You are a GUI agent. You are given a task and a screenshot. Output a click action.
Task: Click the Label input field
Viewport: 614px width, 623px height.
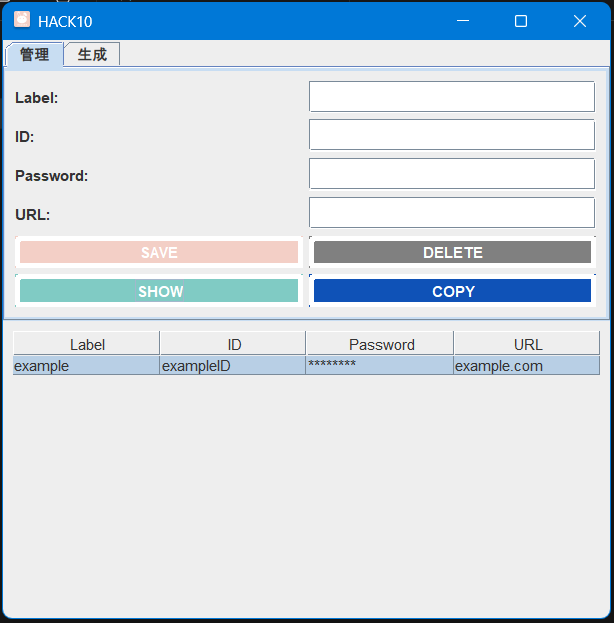coord(452,97)
